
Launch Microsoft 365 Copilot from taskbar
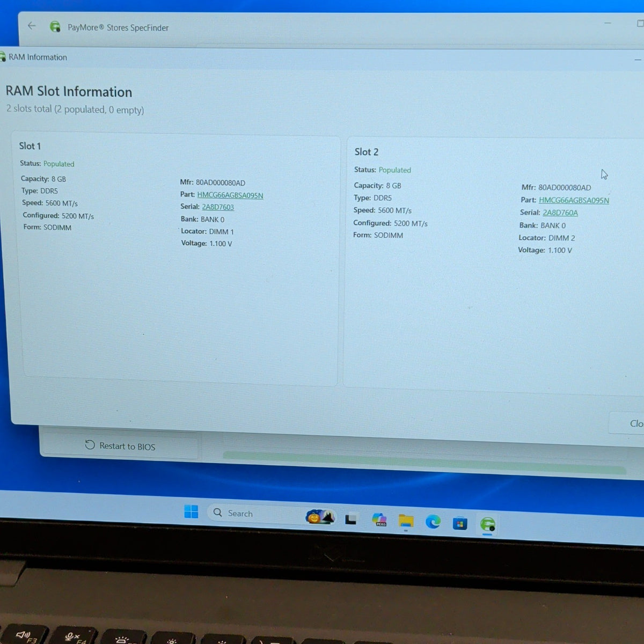(x=379, y=519)
